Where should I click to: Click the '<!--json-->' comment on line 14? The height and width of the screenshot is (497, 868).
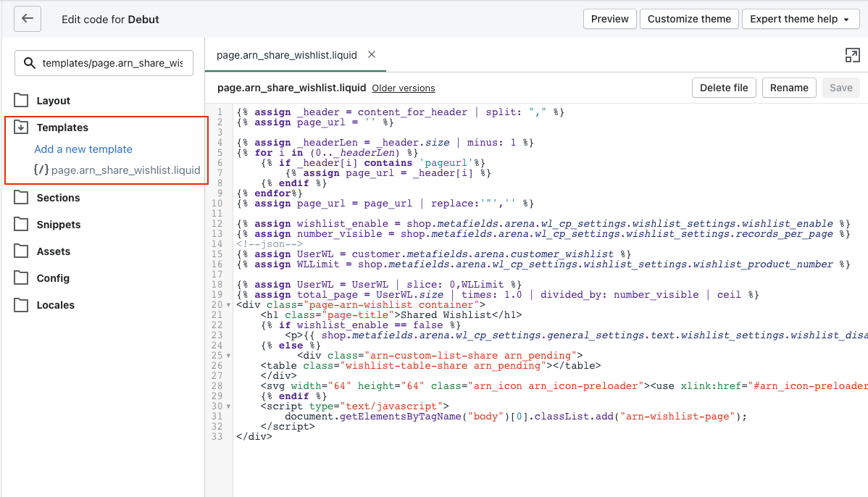pyautogui.click(x=270, y=244)
